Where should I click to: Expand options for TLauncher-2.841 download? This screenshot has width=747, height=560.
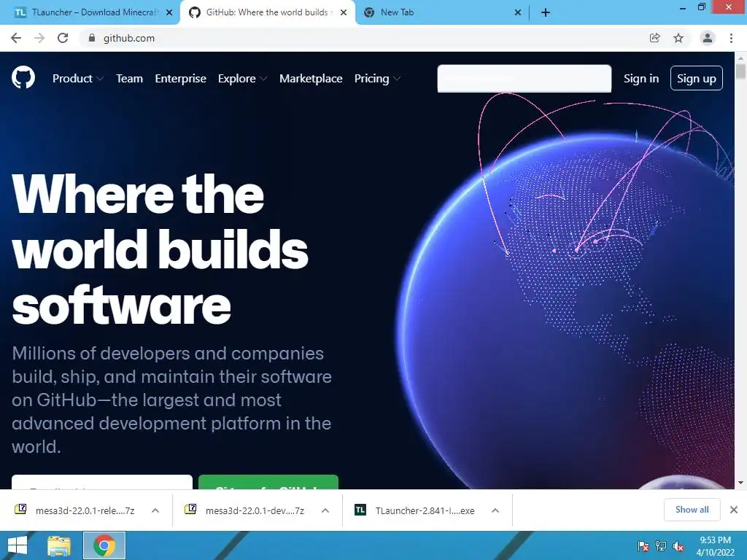(x=495, y=510)
